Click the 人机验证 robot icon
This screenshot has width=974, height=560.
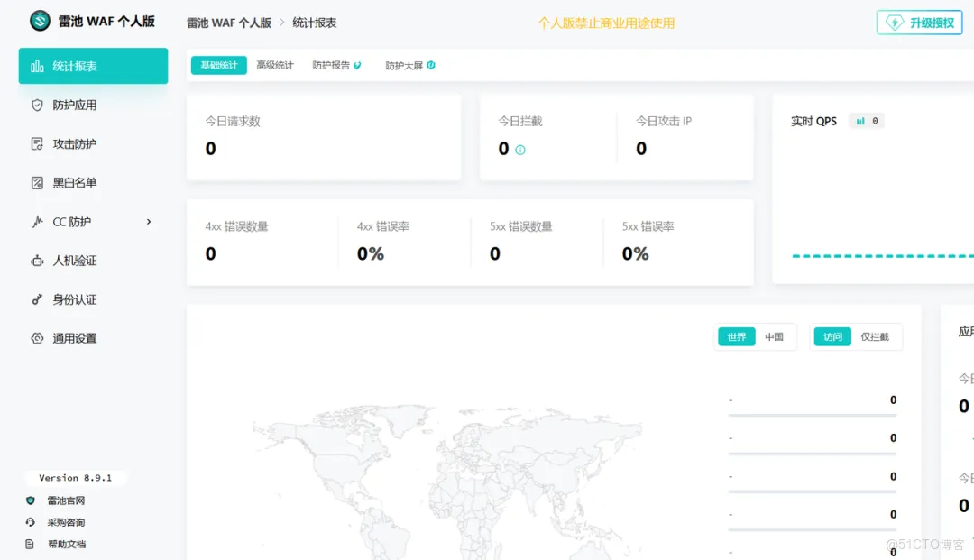(37, 261)
